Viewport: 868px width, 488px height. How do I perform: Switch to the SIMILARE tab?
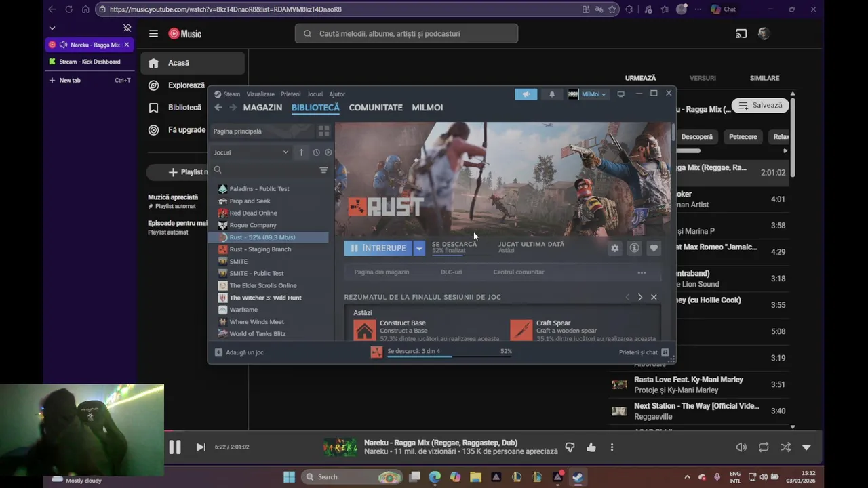[764, 78]
